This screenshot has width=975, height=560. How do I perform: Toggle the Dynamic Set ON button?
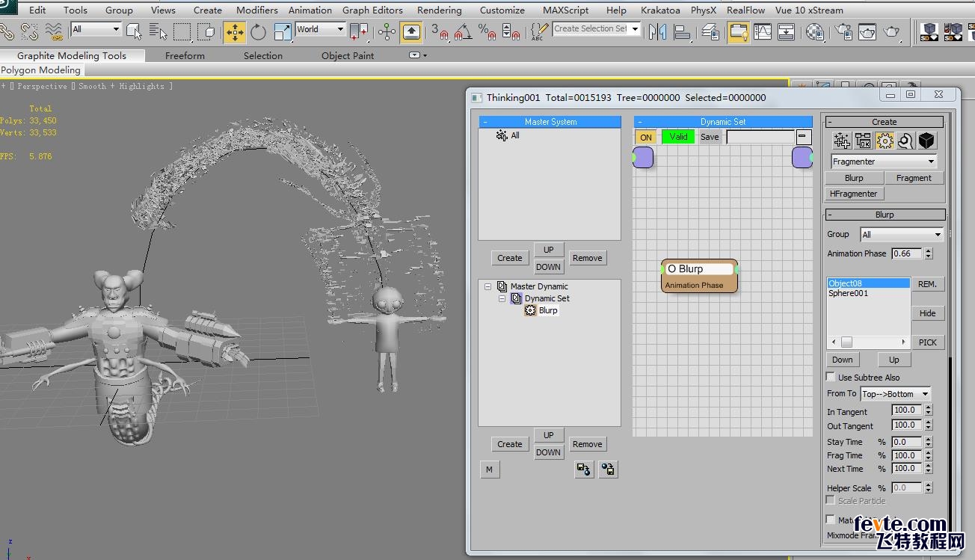click(646, 137)
